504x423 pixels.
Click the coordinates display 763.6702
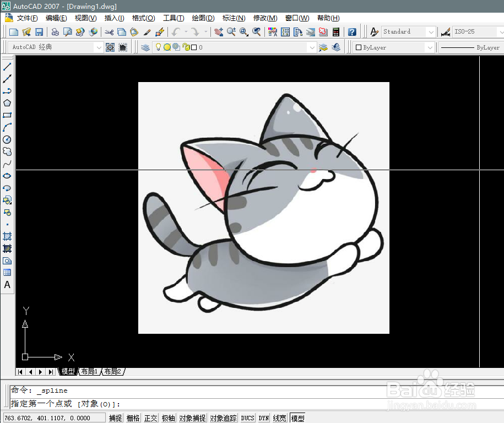(x=53, y=418)
